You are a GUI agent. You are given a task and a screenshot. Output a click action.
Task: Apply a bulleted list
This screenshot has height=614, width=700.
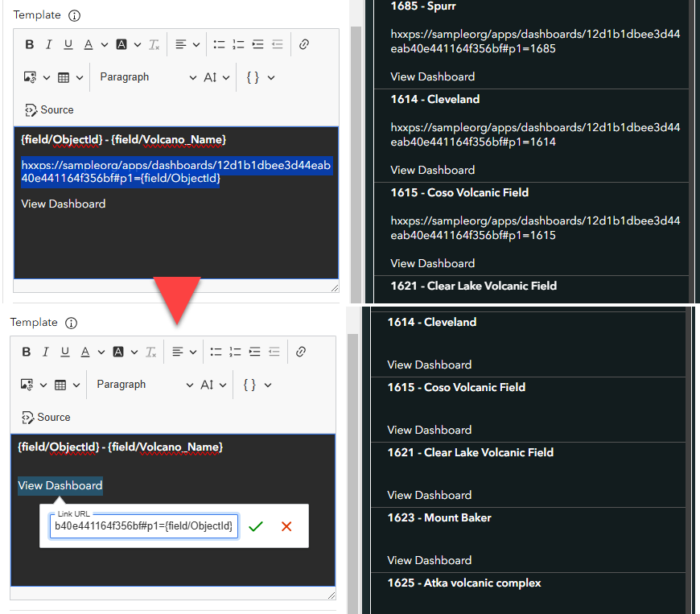(x=219, y=44)
